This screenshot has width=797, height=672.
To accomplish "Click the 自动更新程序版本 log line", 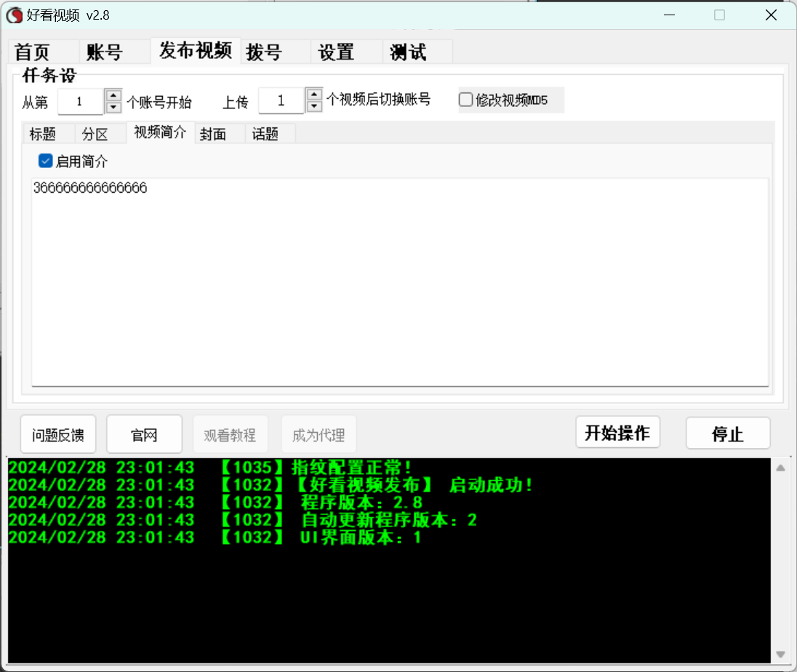I will (x=243, y=519).
